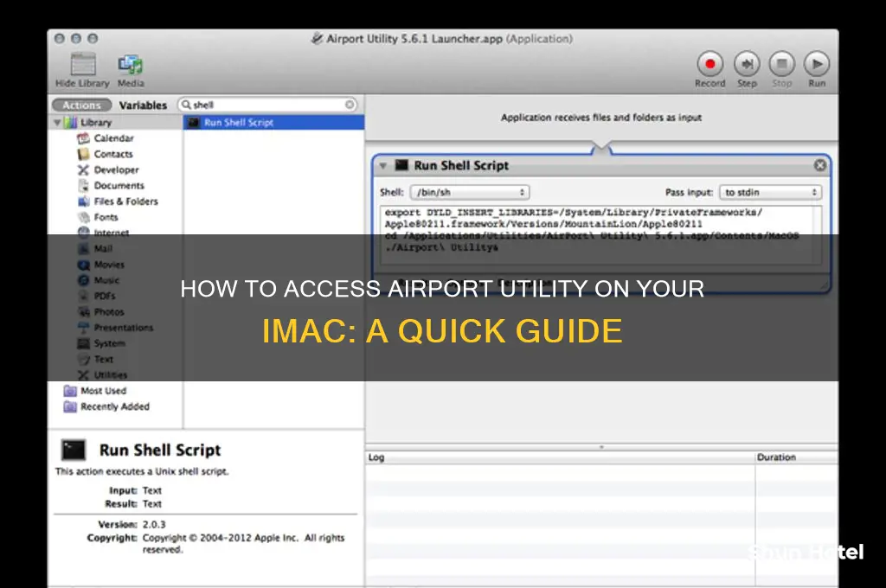This screenshot has width=886, height=588.
Task: Select the Contacts category icon
Action: (x=83, y=154)
